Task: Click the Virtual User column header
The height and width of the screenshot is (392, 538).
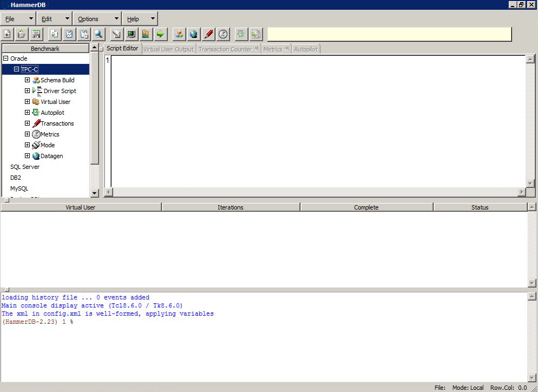Action: 81,207
